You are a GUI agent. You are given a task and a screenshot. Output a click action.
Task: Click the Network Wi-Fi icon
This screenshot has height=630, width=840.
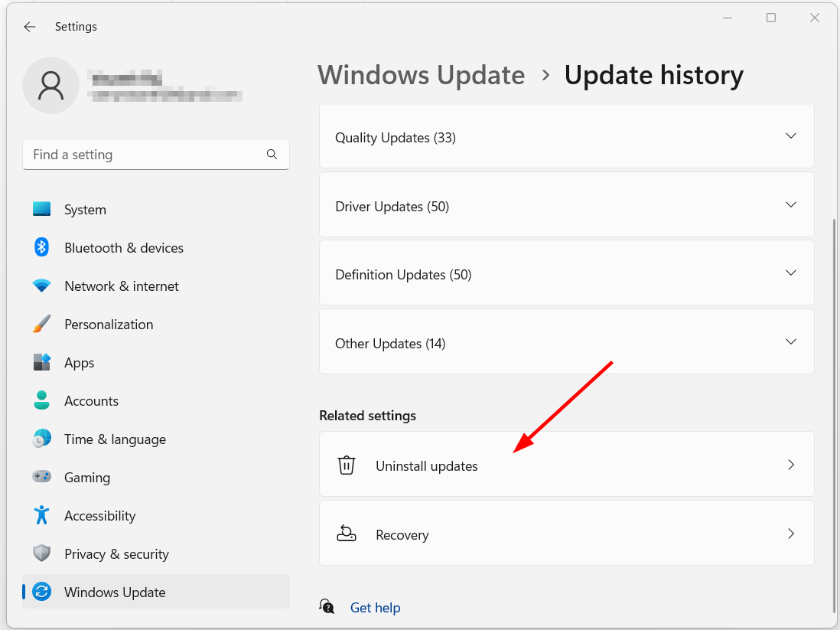[x=42, y=286]
